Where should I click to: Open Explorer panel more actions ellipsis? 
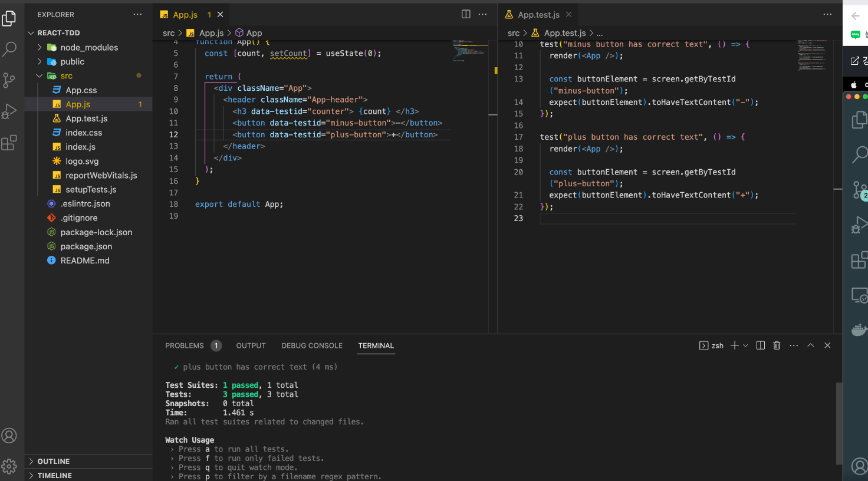click(137, 14)
